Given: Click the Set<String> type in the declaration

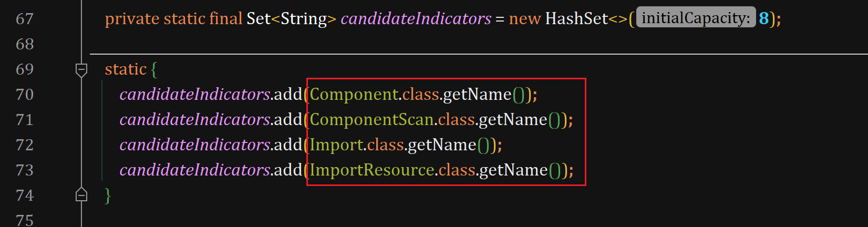Looking at the screenshot, I should pos(291,19).
